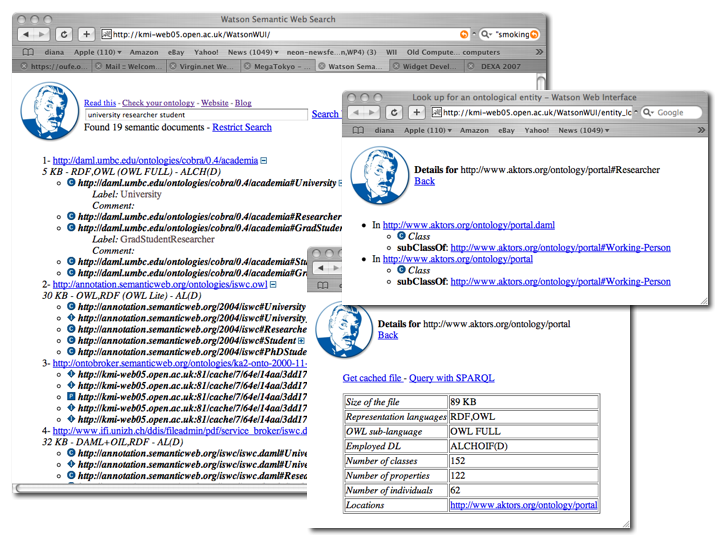Expand the iswc#Student entity details
Image resolution: width=720 pixels, height=540 pixels.
(301, 341)
